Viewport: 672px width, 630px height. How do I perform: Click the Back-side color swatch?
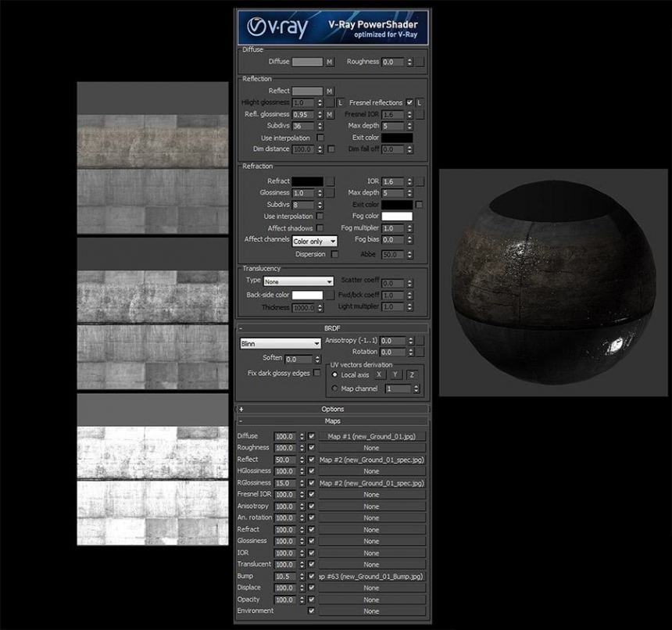(307, 295)
